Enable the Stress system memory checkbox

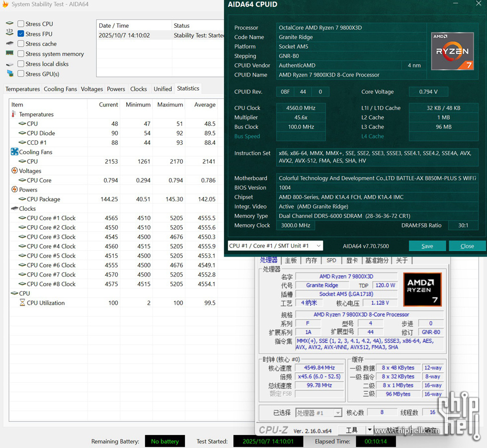[21, 54]
